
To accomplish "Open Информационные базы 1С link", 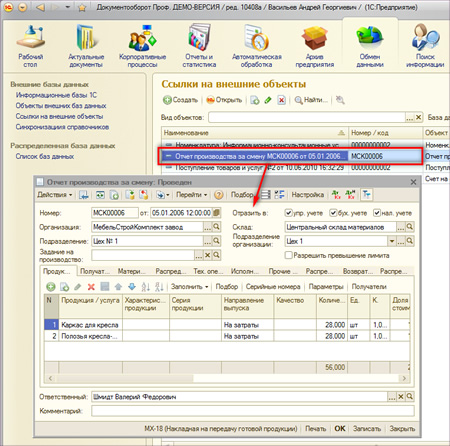I will [56, 95].
